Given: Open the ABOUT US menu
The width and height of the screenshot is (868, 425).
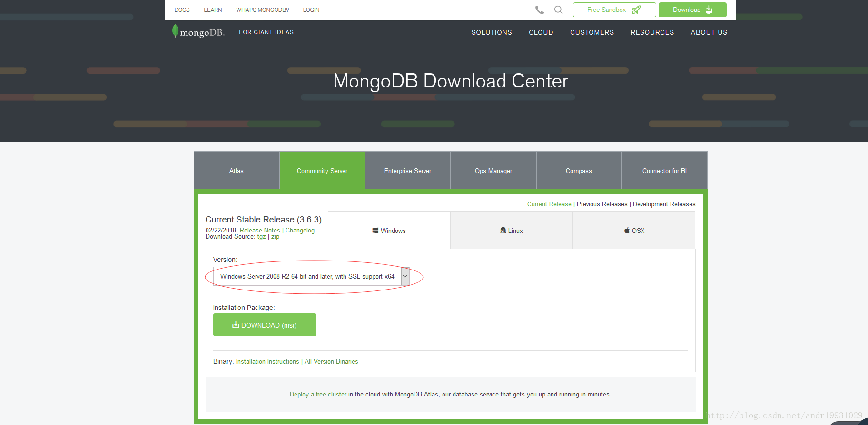Looking at the screenshot, I should (x=709, y=32).
